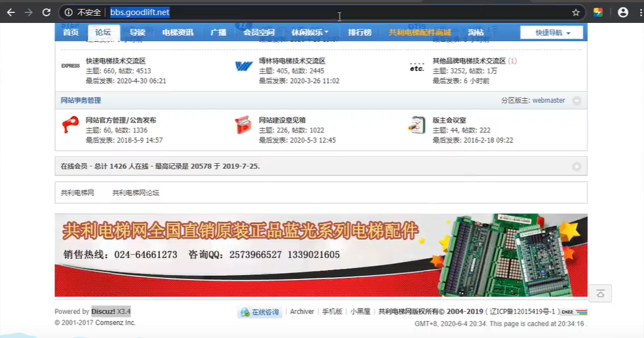Open 共利电梯配件商城 link
The width and height of the screenshot is (644, 338).
[x=420, y=32]
